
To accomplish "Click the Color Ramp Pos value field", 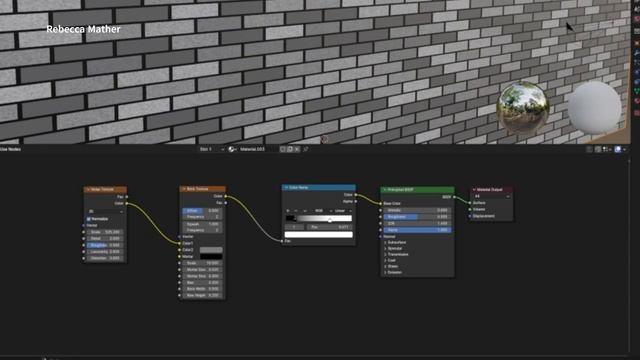I will 330,227.
